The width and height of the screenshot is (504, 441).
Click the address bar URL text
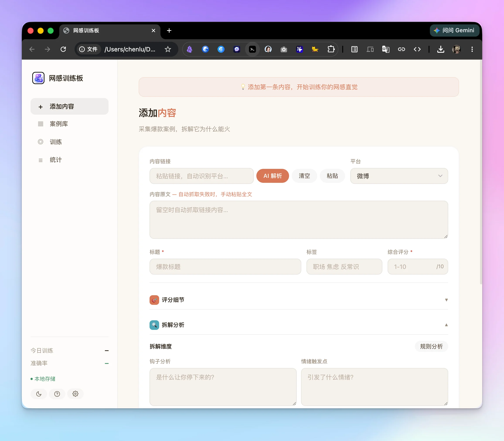130,49
